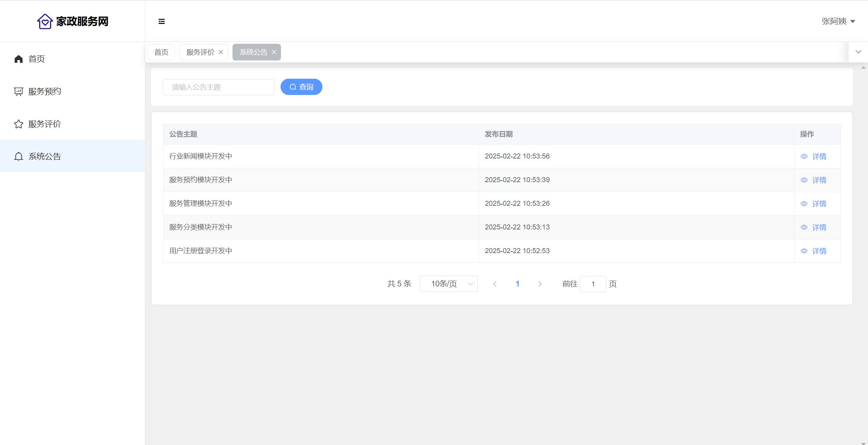Switch to the 首页 tab

[161, 52]
